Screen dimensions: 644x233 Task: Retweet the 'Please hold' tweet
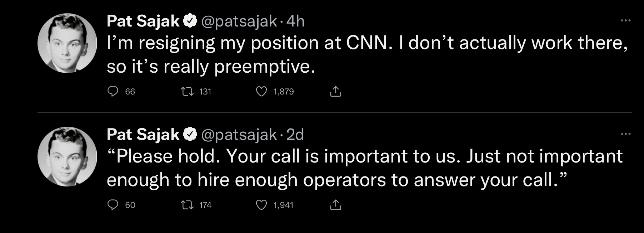[x=187, y=205]
